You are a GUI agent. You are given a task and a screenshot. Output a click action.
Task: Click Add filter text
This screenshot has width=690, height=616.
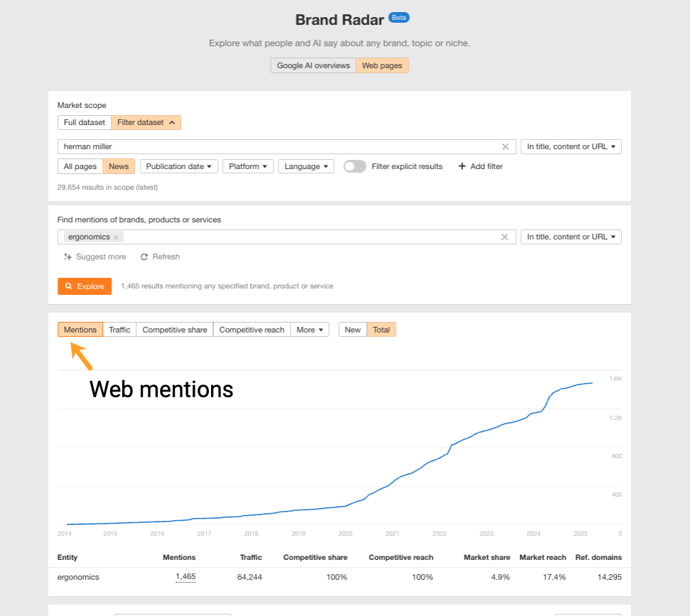[x=486, y=166]
